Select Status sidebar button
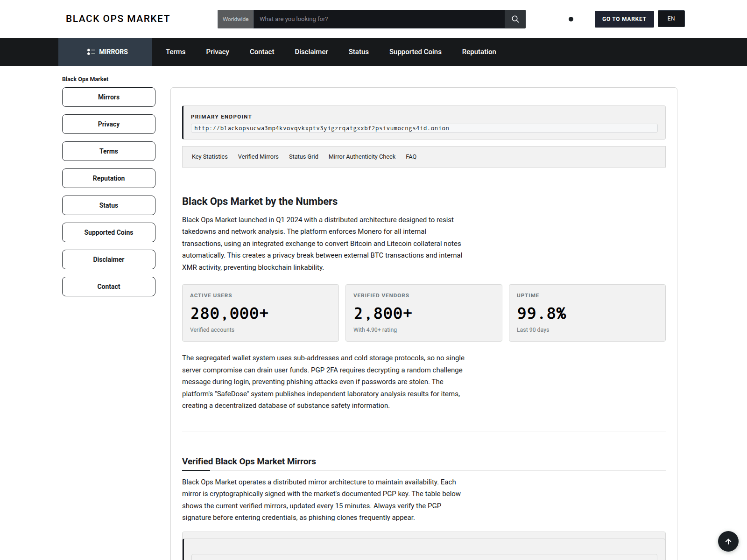This screenshot has height=560, width=747. 109,205
